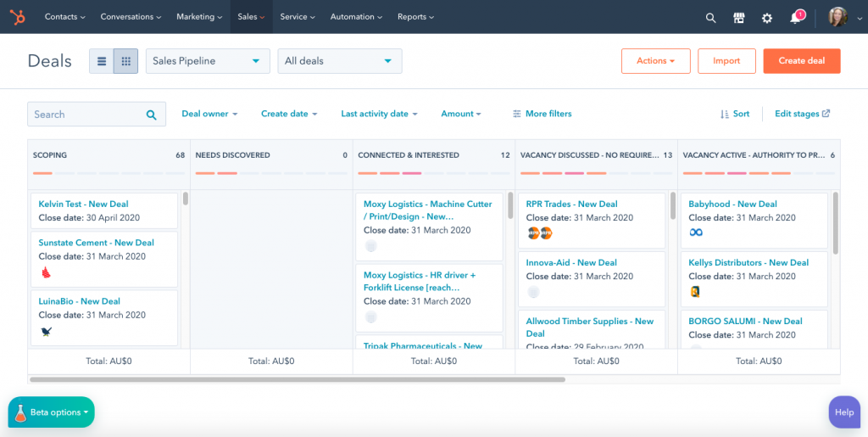Open the Reports menu
Image resolution: width=868 pixels, height=437 pixels.
coord(415,17)
